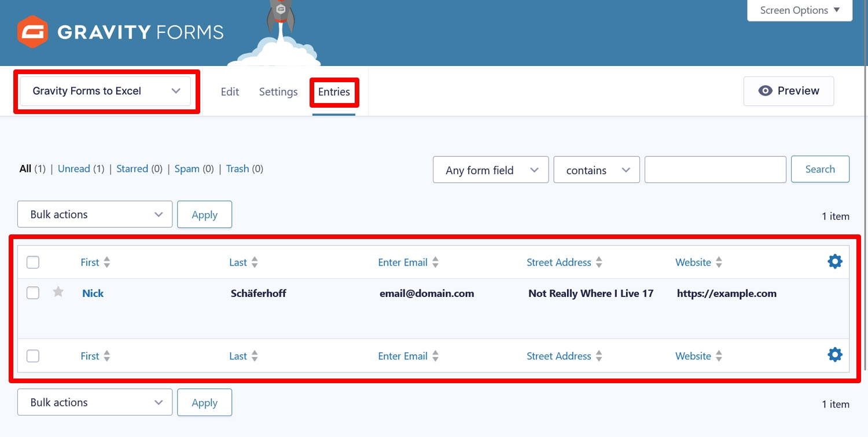Open column settings gear in table header
Screen dimensions: 868x437
click(x=834, y=262)
